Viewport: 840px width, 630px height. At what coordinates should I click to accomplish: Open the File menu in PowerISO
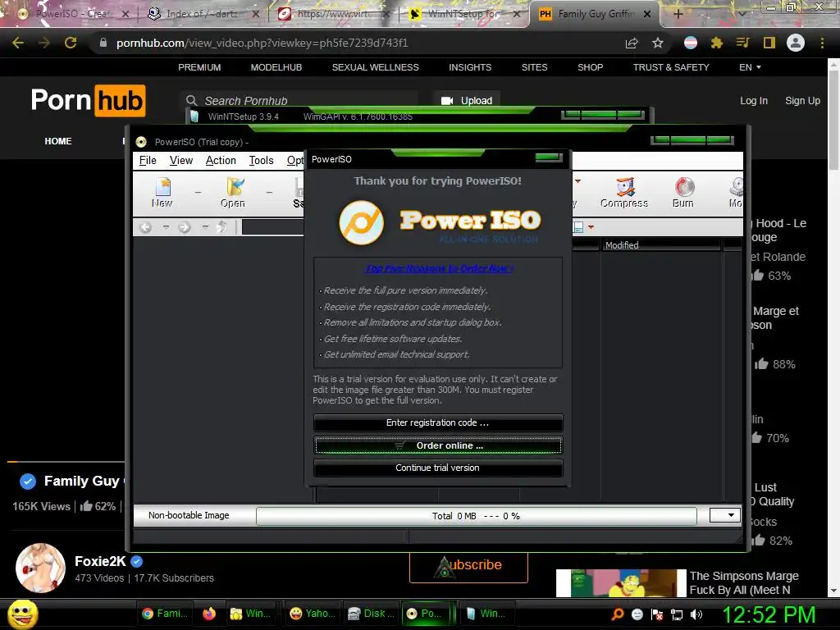(x=148, y=160)
